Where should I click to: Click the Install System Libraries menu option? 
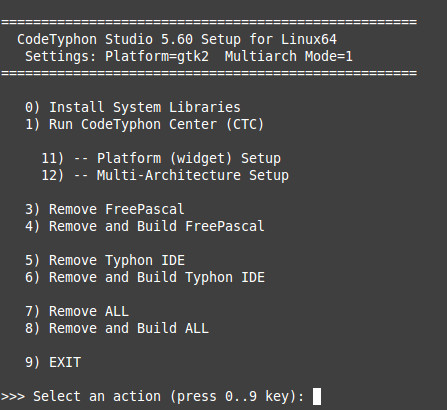[133, 107]
